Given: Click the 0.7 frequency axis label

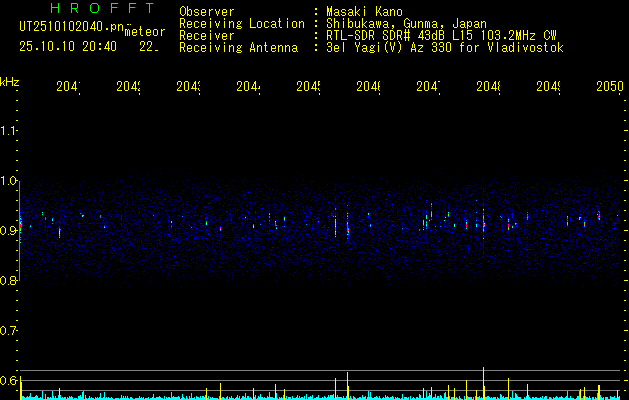Looking at the screenshot, I should tap(8, 331).
